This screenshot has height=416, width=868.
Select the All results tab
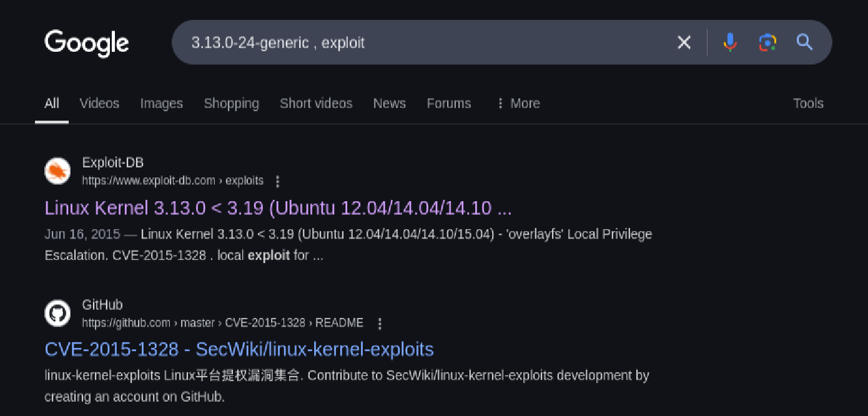coord(52,104)
